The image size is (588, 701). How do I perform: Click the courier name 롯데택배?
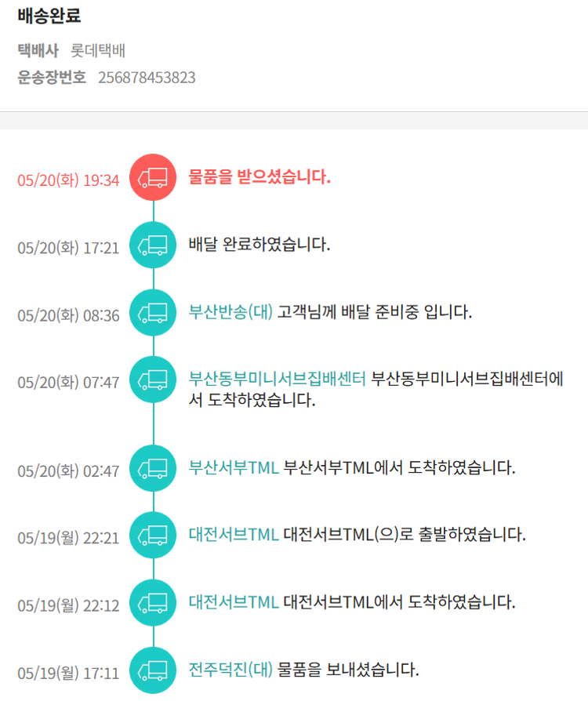pos(98,51)
